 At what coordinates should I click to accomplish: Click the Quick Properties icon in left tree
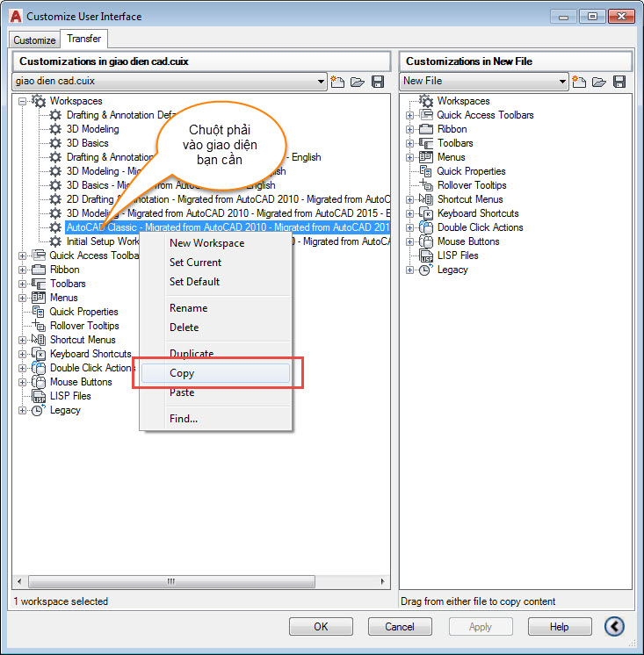[x=39, y=312]
